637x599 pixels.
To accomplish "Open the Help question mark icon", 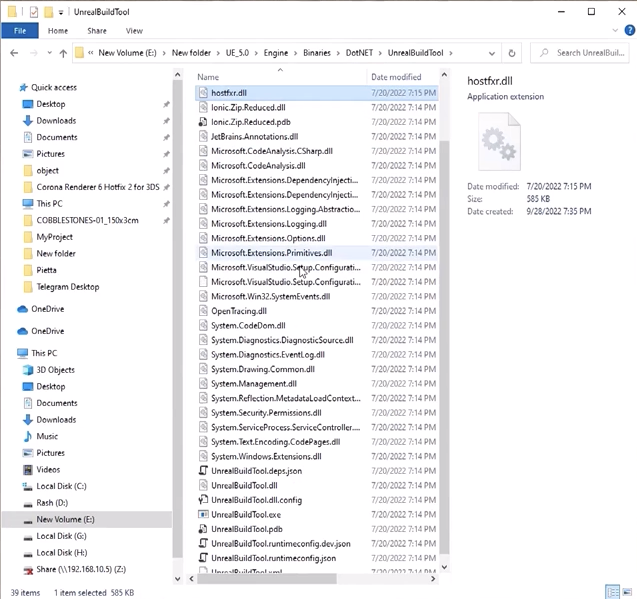I will point(630,30).
